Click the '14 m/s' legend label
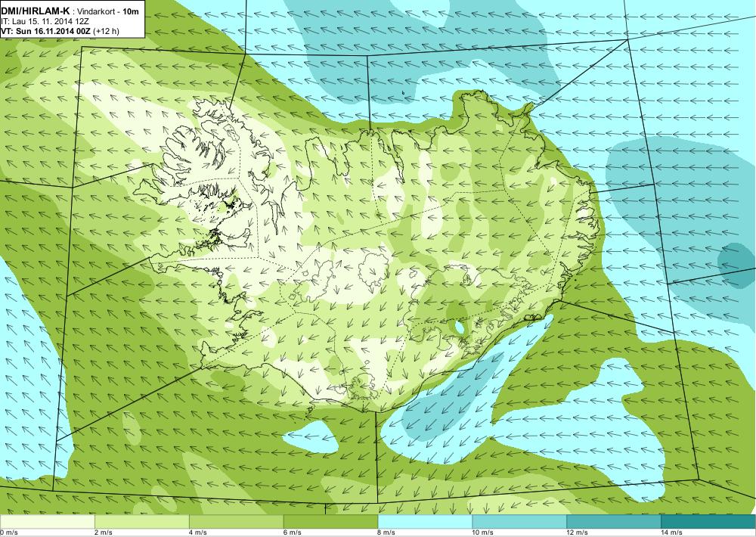The image size is (756, 537). coord(671,532)
